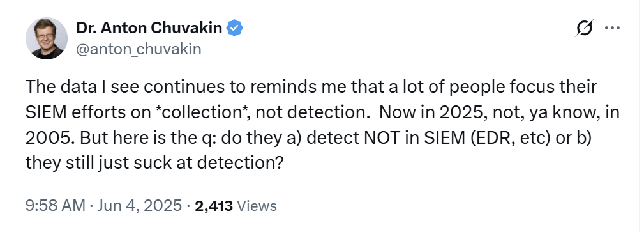644x232 pixels.
Task: Click the 2,413 Views counter
Action: point(236,205)
